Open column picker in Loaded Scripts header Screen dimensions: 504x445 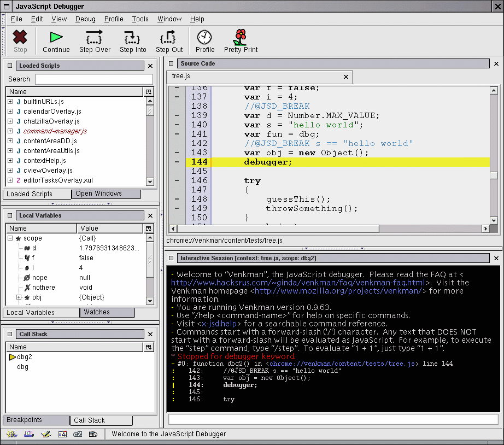tap(149, 92)
